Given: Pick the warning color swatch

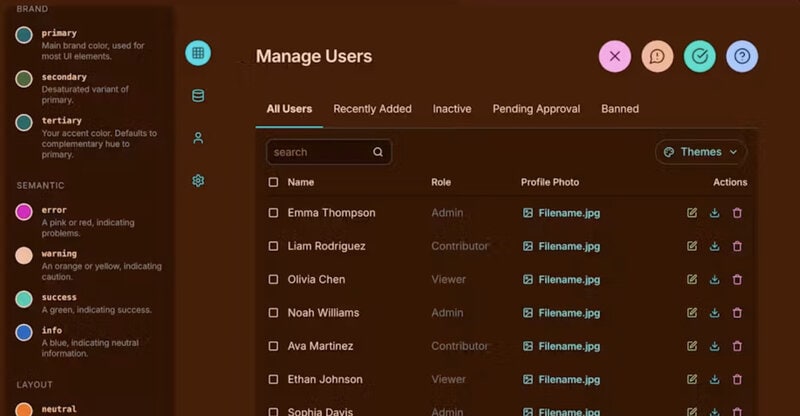Looking at the screenshot, I should click(x=24, y=255).
